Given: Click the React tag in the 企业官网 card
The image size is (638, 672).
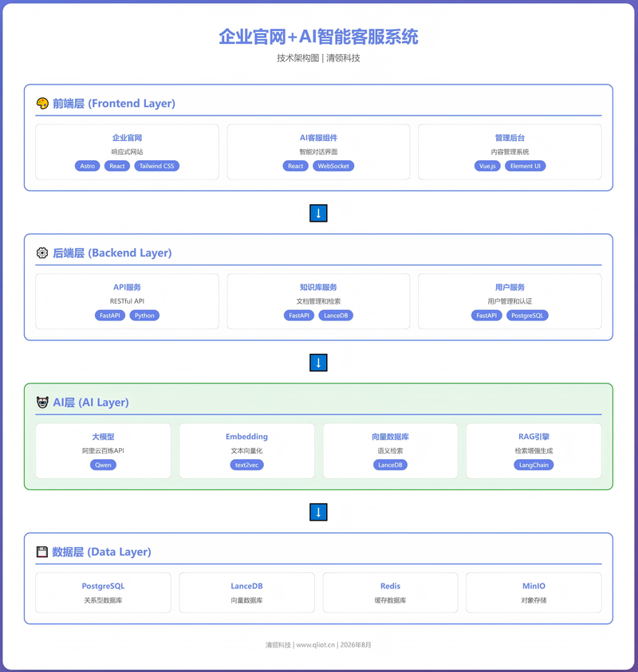Looking at the screenshot, I should pos(117,166).
